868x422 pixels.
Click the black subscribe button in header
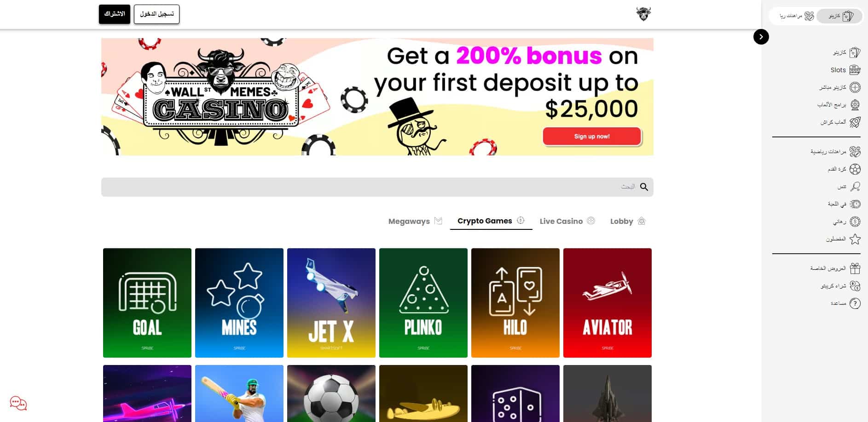[x=115, y=14]
